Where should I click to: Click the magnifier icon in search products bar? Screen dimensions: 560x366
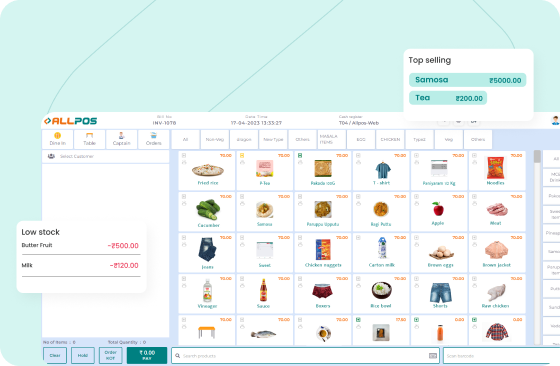tap(178, 356)
